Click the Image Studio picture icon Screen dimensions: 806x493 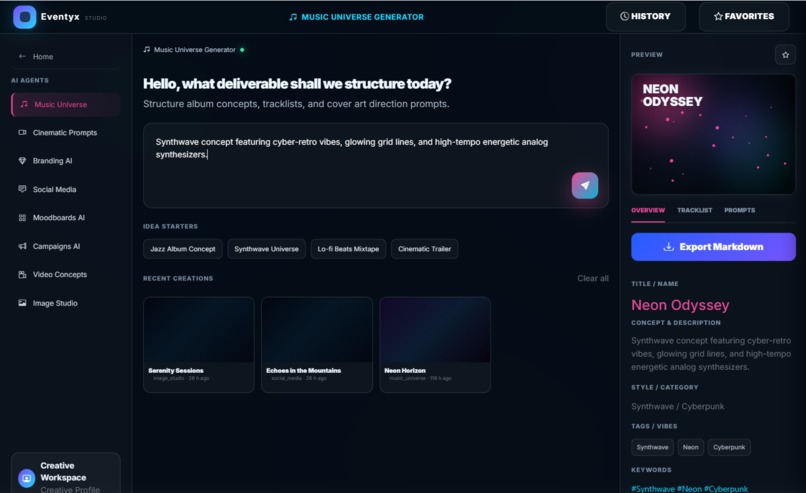pyautogui.click(x=22, y=303)
